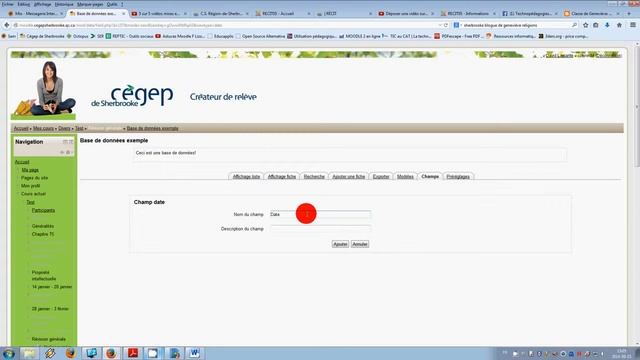The height and width of the screenshot is (360, 640).
Task: Click the Nom du champ input field
Action: point(320,214)
